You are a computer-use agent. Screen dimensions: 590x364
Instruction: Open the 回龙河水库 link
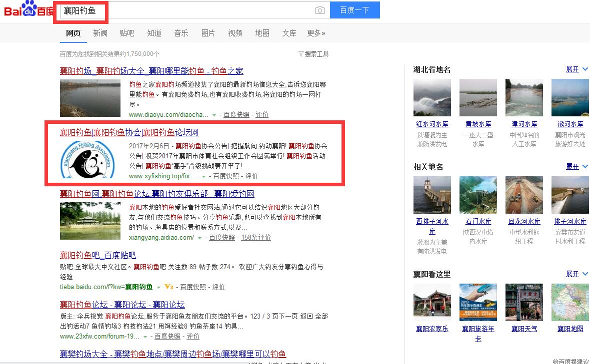click(524, 222)
